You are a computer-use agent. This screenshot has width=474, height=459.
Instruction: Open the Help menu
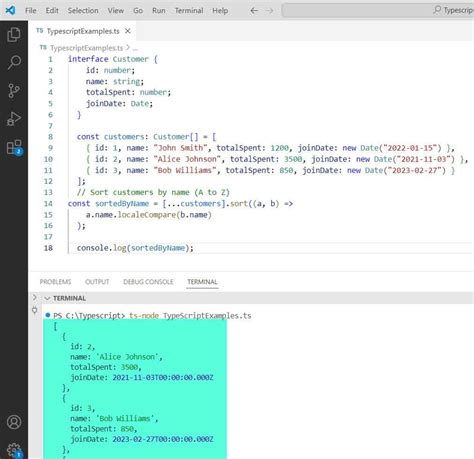pyautogui.click(x=220, y=11)
